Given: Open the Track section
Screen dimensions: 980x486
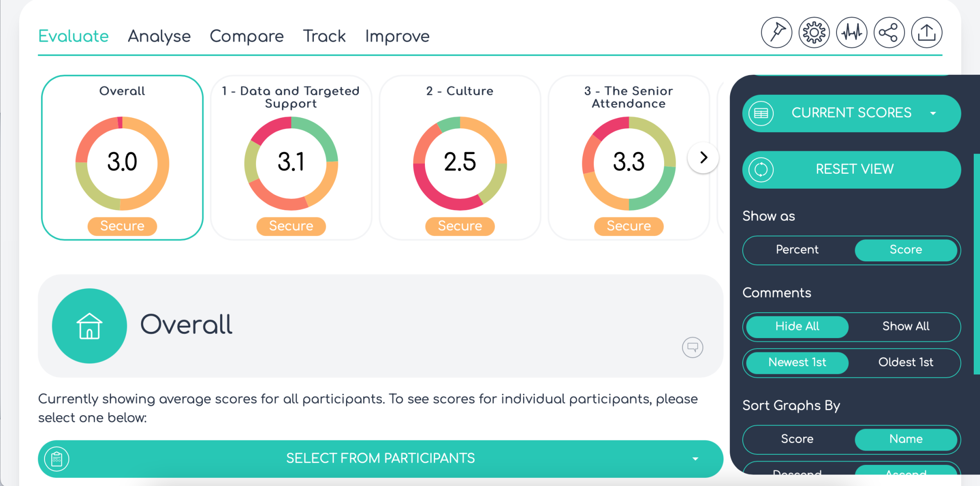Looking at the screenshot, I should coord(324,36).
